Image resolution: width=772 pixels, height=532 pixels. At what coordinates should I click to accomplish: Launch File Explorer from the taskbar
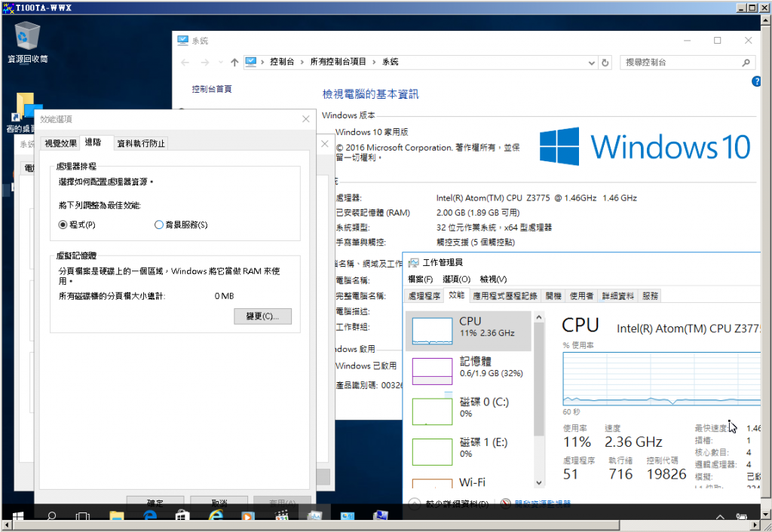[x=117, y=516]
